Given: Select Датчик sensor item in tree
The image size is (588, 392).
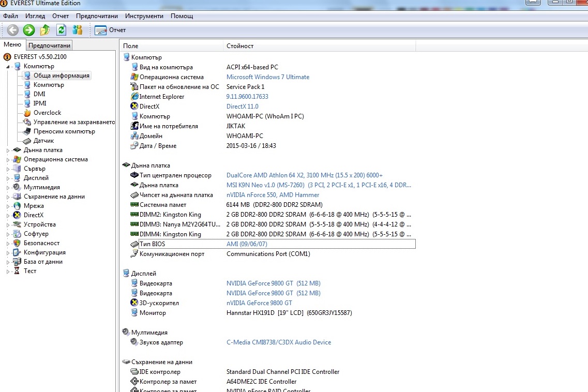Looking at the screenshot, I should point(43,141).
